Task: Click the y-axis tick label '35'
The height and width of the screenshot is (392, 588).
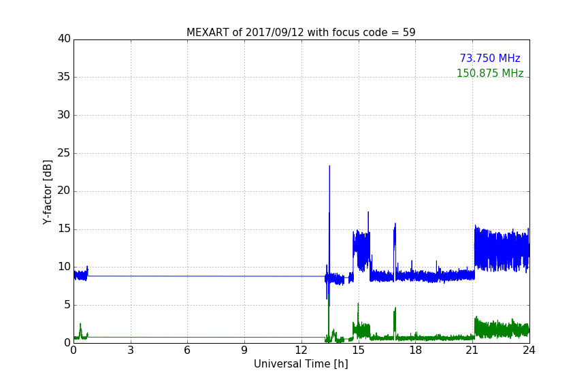Action: point(64,77)
